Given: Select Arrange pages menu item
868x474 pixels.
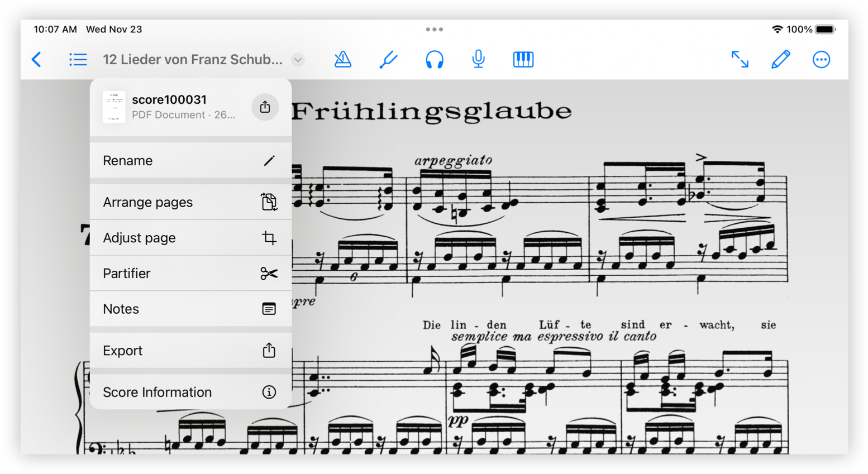Looking at the screenshot, I should click(190, 202).
